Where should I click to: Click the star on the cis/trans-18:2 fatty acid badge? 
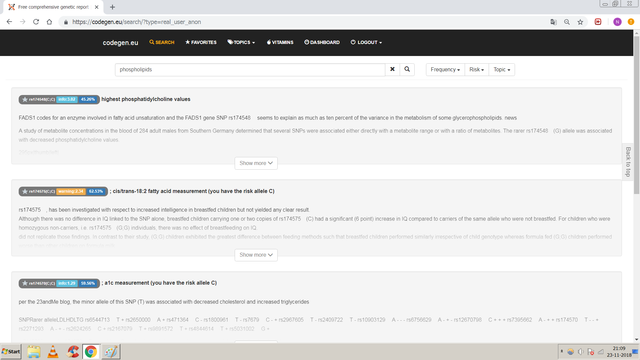tap(24, 191)
